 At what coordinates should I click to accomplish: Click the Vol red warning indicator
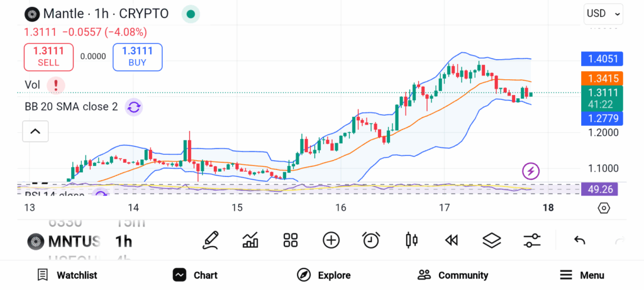tap(55, 85)
